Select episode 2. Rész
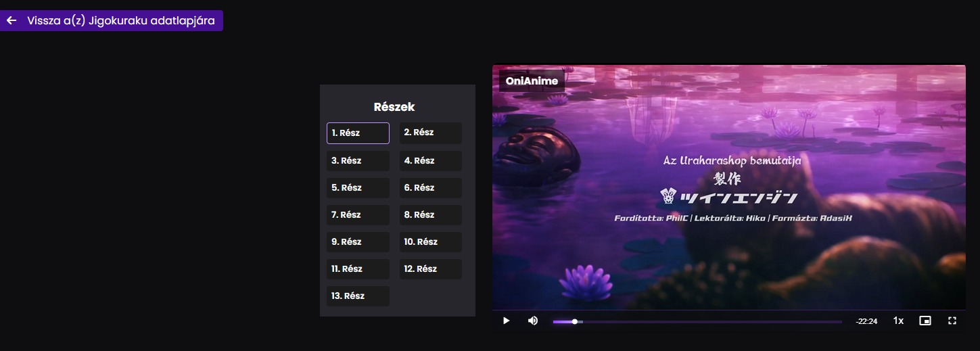 pos(431,133)
